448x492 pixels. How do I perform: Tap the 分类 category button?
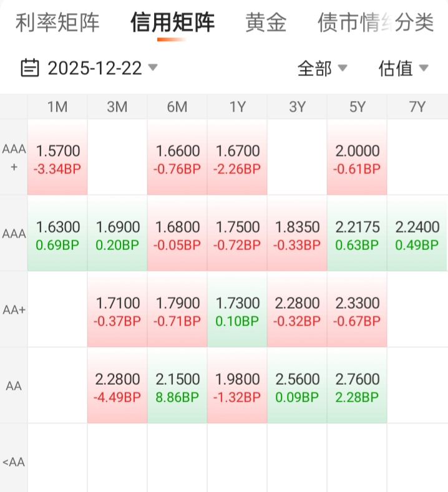414,23
